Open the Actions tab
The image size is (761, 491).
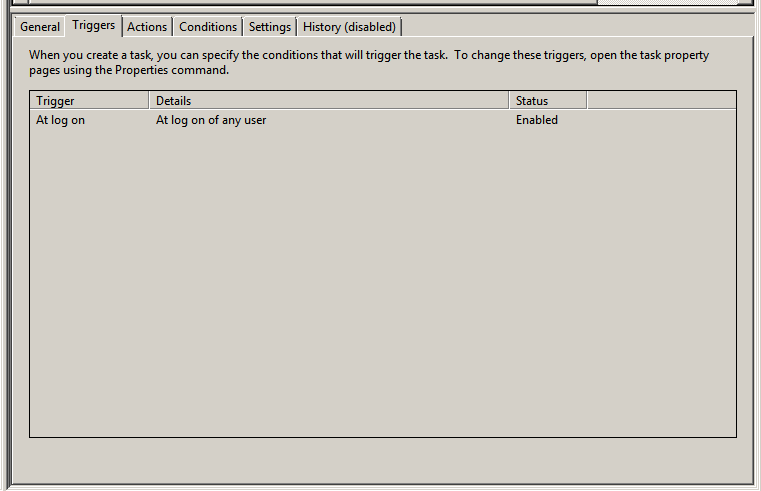147,27
